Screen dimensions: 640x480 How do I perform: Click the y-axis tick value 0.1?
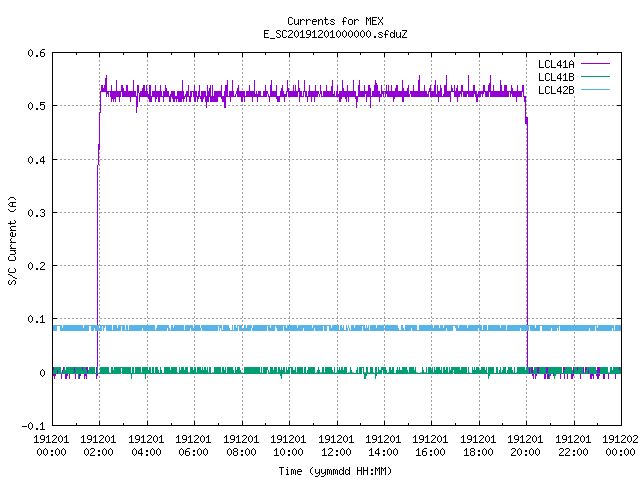pos(36,319)
